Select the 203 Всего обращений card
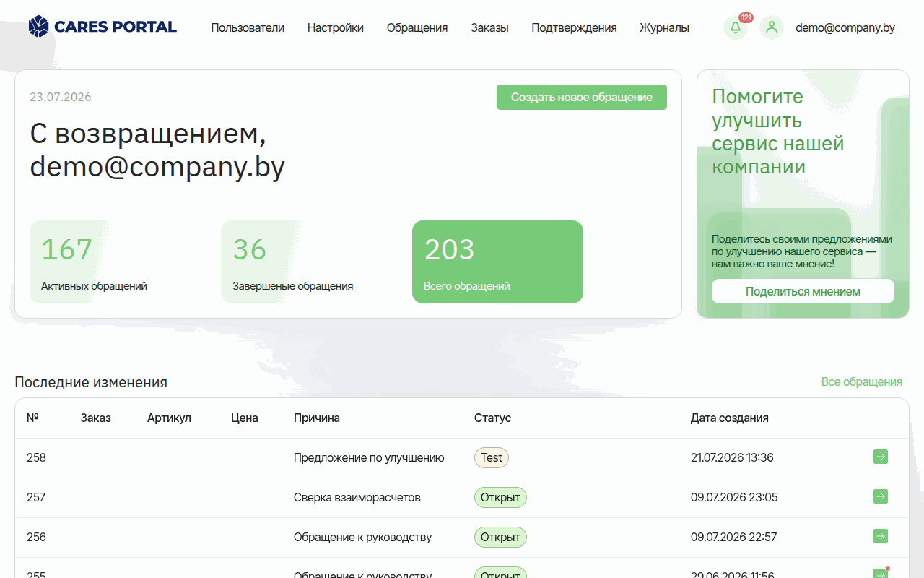Viewport: 924px width, 578px height. 497,262
